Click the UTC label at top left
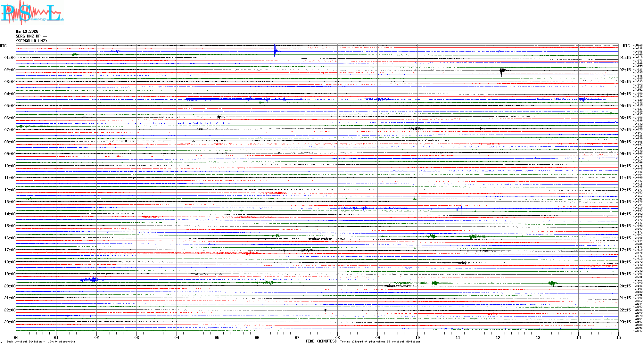 [4, 46]
